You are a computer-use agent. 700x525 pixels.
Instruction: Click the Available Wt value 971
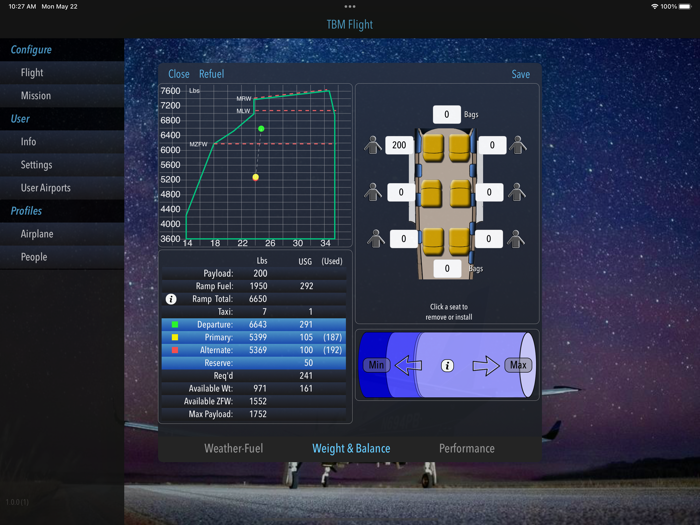point(260,389)
